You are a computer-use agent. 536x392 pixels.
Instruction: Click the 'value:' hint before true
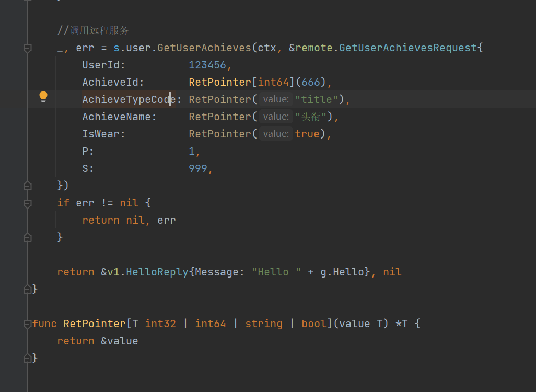pyautogui.click(x=276, y=134)
